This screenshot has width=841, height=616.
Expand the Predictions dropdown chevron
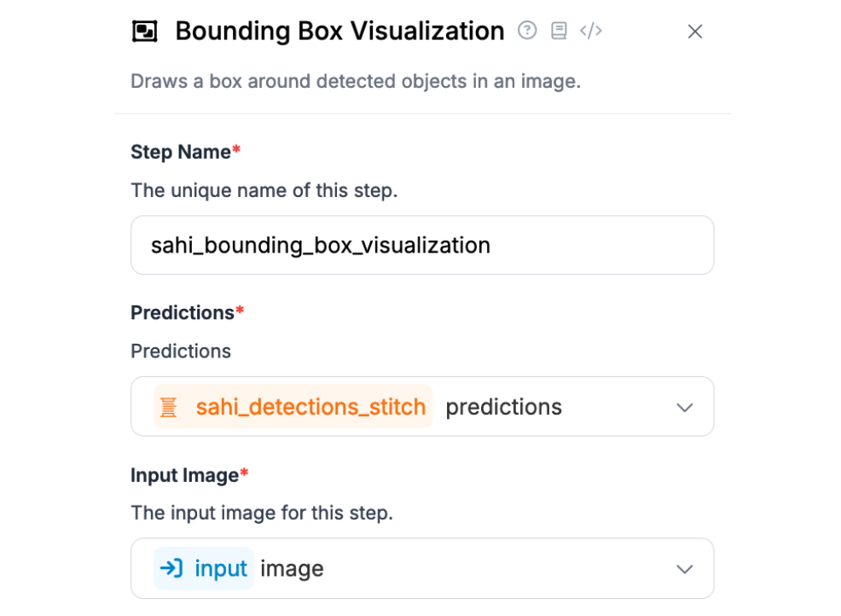684,407
